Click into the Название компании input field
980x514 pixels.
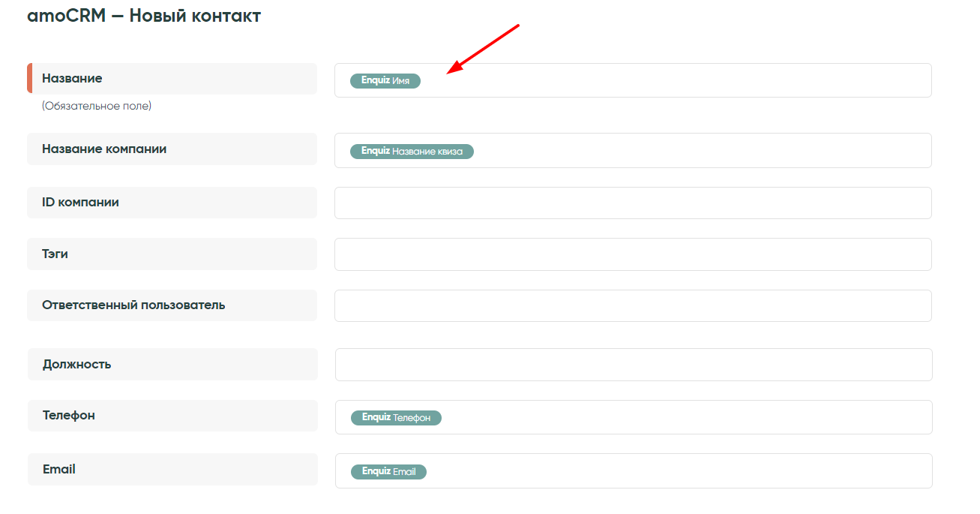tap(697, 151)
